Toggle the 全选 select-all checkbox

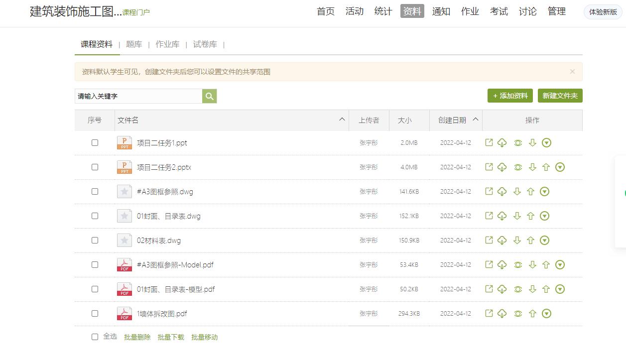click(x=95, y=337)
